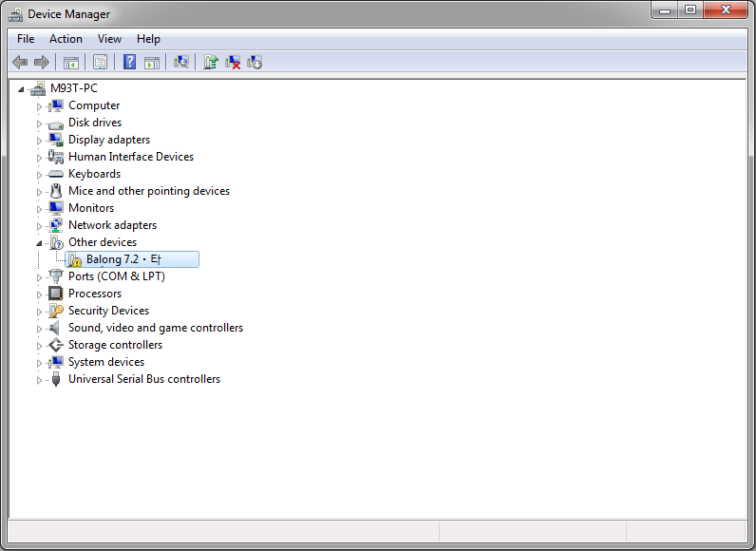Open the File menu
Screen dimensions: 756x551
point(26,39)
